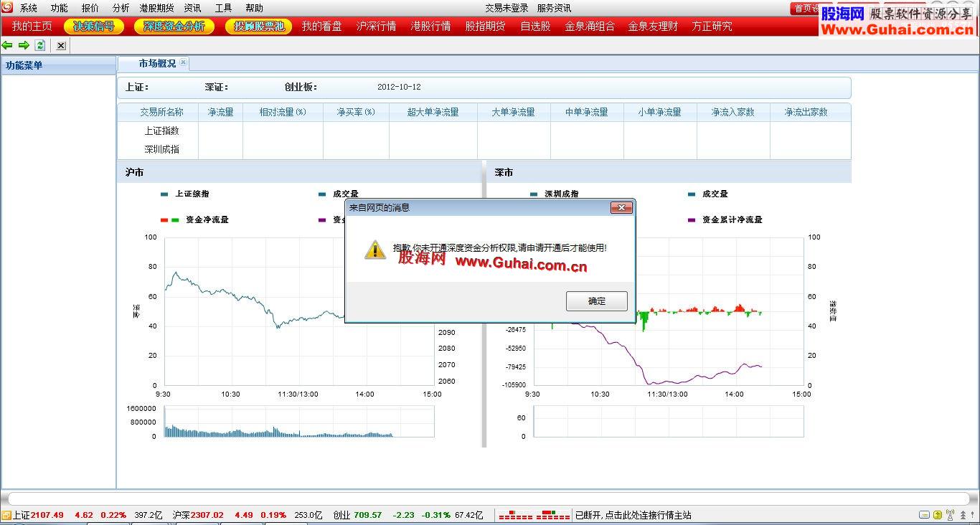The width and height of the screenshot is (980, 525).
Task: Toggle 资金净流量 legend in 沪市 chart
Action: click(x=195, y=219)
